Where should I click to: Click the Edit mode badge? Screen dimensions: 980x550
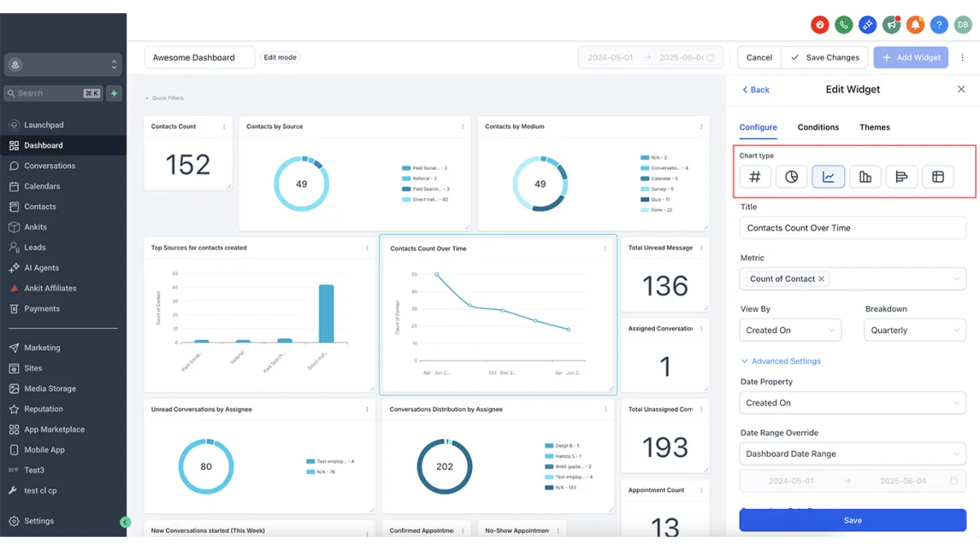point(280,57)
